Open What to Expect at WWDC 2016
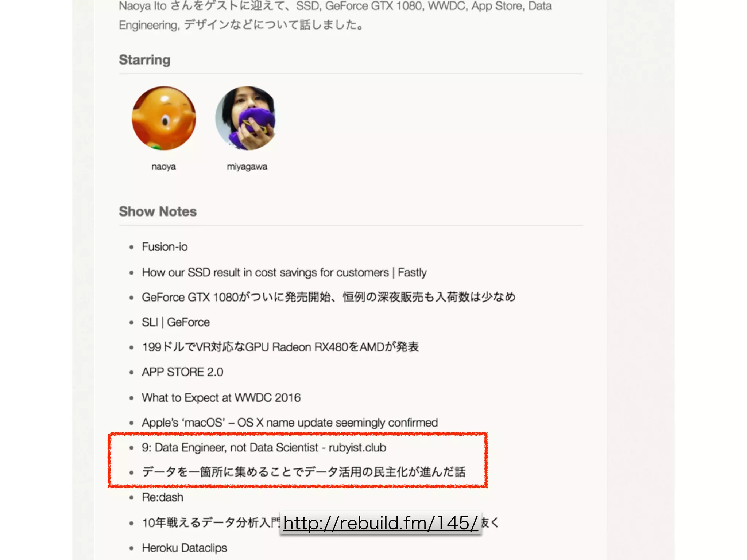Image resolution: width=747 pixels, height=560 pixels. point(221,397)
